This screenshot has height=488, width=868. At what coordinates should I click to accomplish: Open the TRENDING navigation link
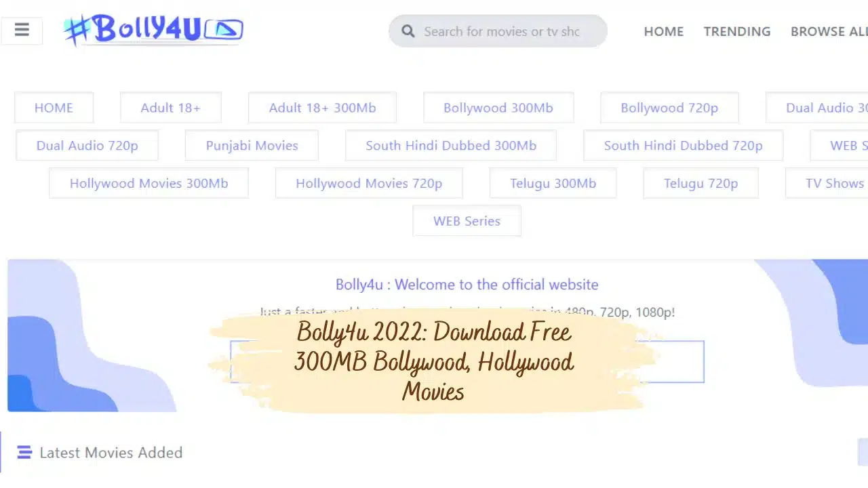(737, 31)
